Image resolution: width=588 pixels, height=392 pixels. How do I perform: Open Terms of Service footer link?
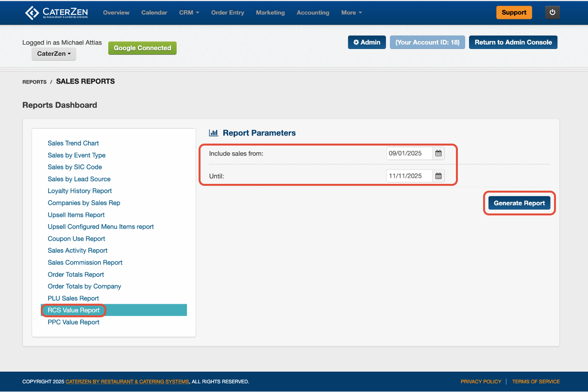click(x=536, y=382)
